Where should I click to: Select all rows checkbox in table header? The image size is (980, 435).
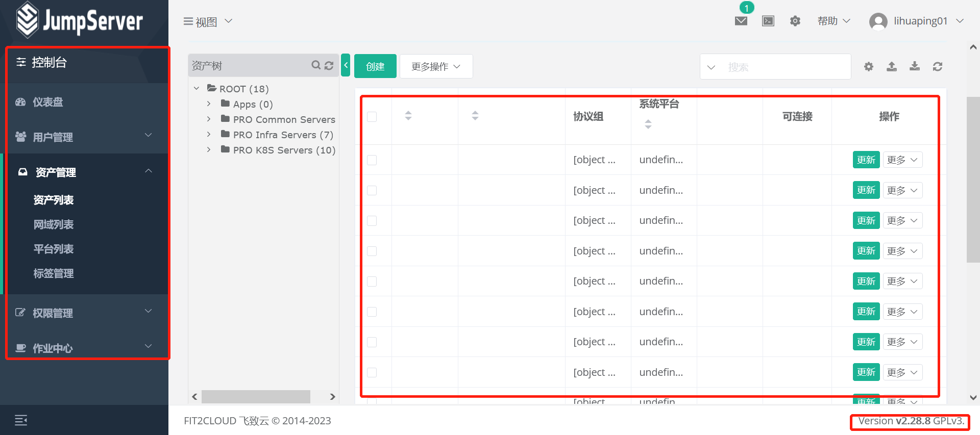[x=372, y=117]
